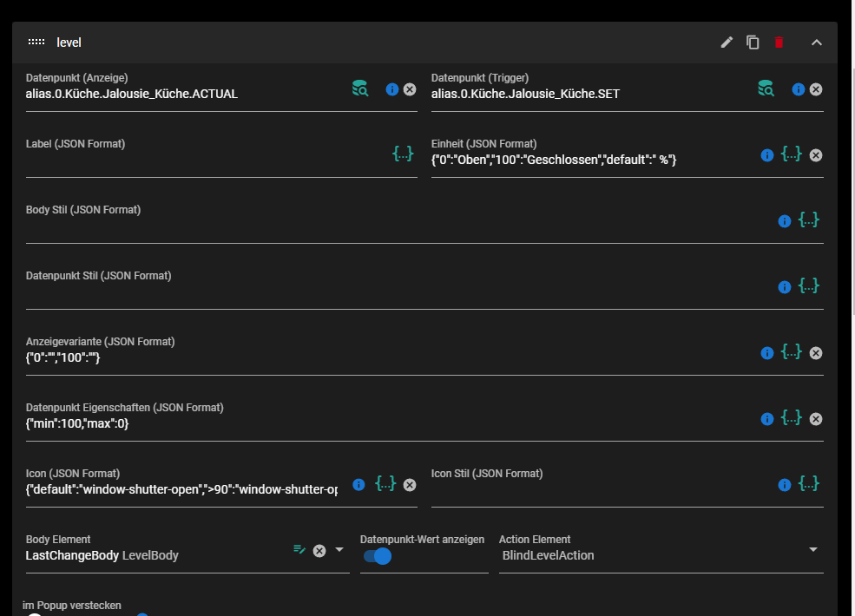This screenshot has width=855, height=616.
Task: Click the pencil edit icon for level
Action: point(727,43)
